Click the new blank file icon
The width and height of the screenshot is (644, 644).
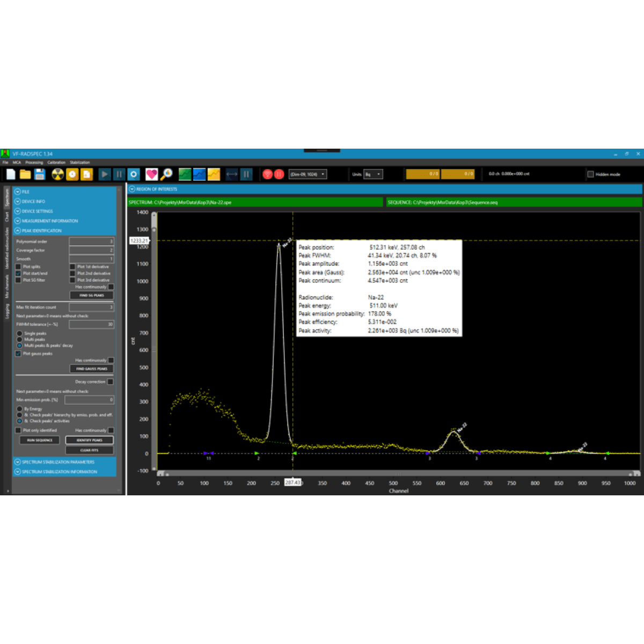click(x=11, y=174)
